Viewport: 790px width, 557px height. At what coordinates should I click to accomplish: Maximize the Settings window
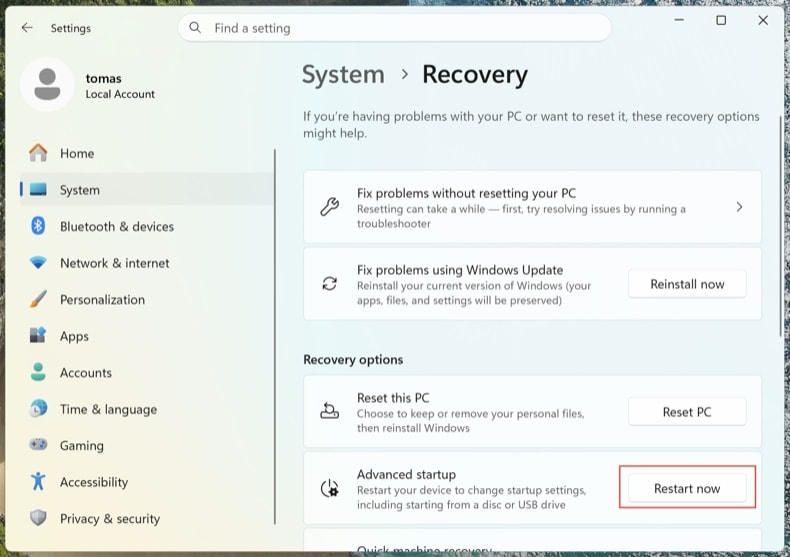click(x=721, y=20)
